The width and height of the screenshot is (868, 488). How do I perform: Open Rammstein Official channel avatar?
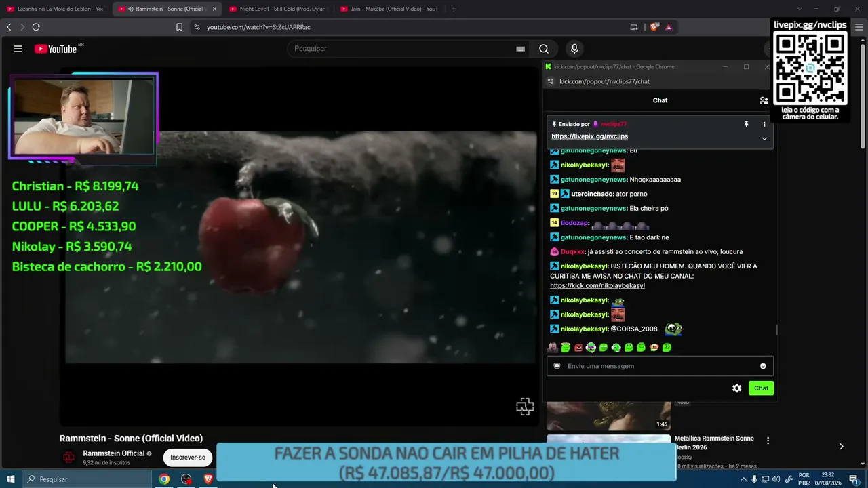pos(69,457)
